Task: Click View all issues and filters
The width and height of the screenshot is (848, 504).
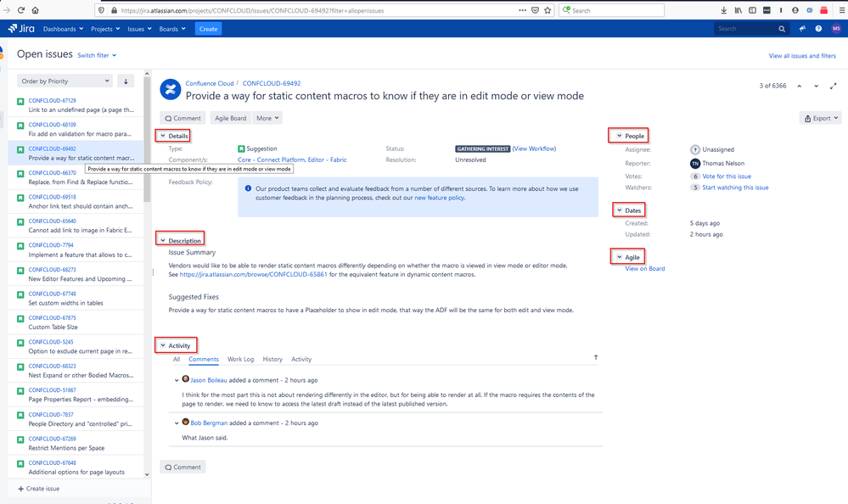Action: click(802, 56)
